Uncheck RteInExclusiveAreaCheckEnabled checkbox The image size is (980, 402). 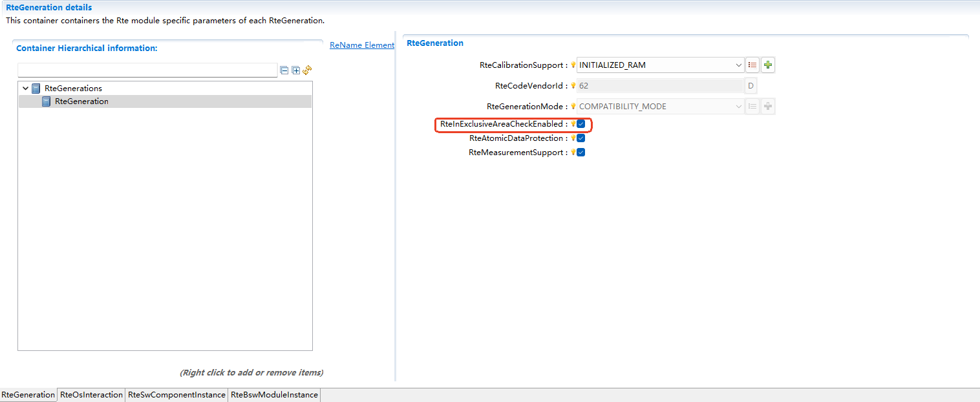(581, 124)
